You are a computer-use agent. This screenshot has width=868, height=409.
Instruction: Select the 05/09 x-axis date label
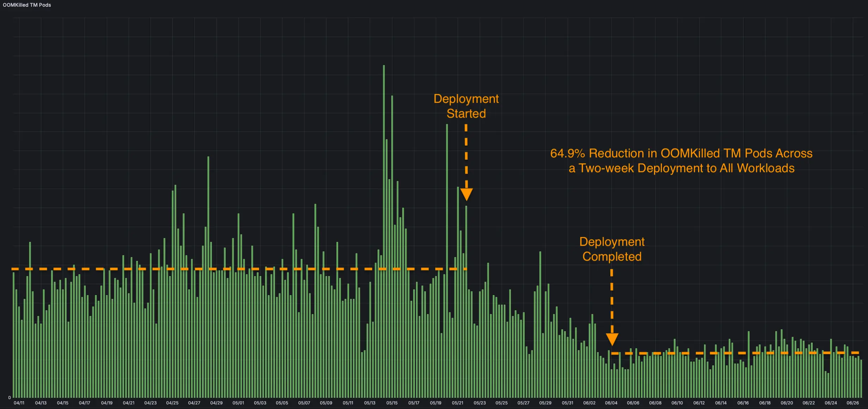point(326,403)
